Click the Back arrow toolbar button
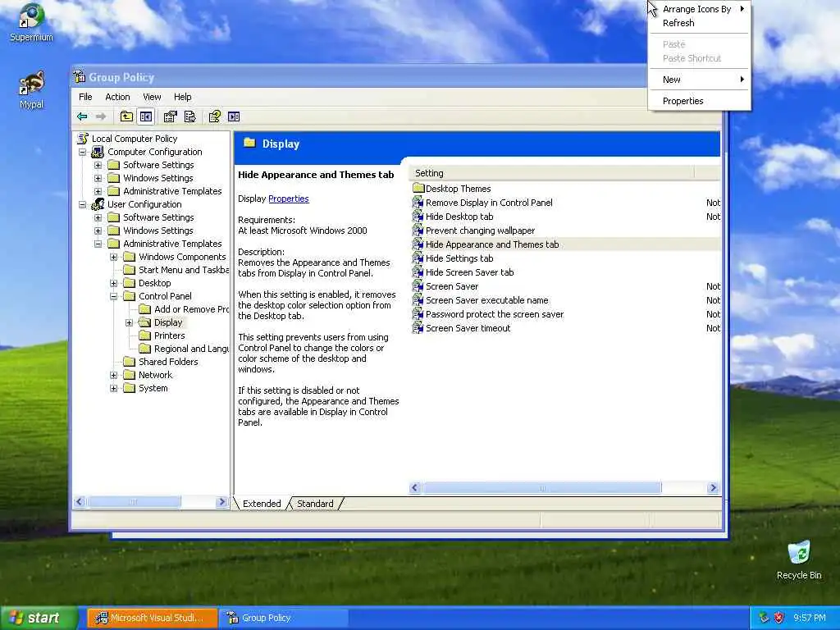Viewport: 840px width, 630px height. point(83,116)
